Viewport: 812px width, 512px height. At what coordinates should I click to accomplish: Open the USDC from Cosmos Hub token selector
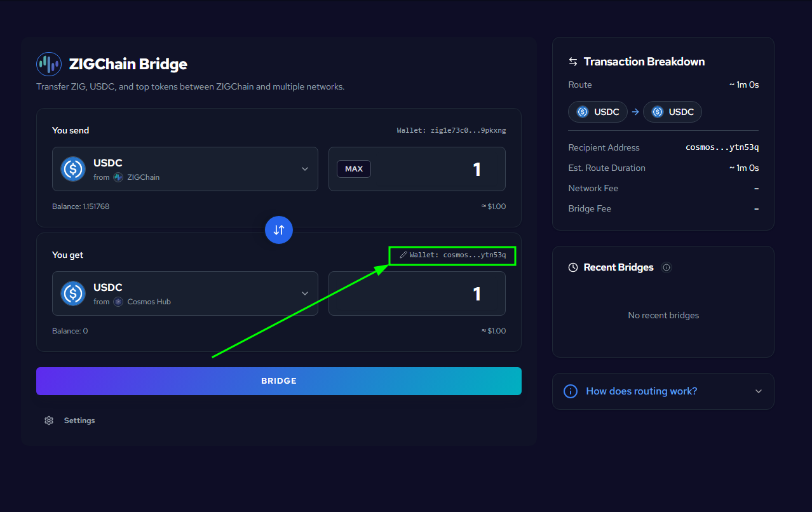[x=184, y=293]
